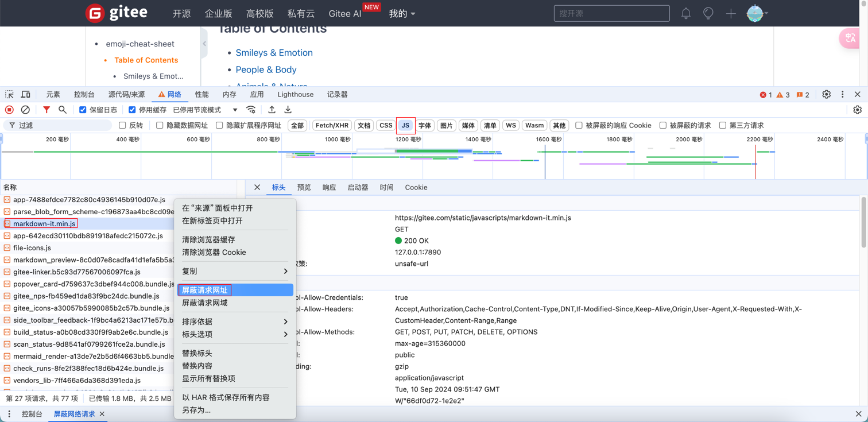868x422 pixels.
Task: Filter requests by Fetch/XHR type
Action: [x=332, y=125]
